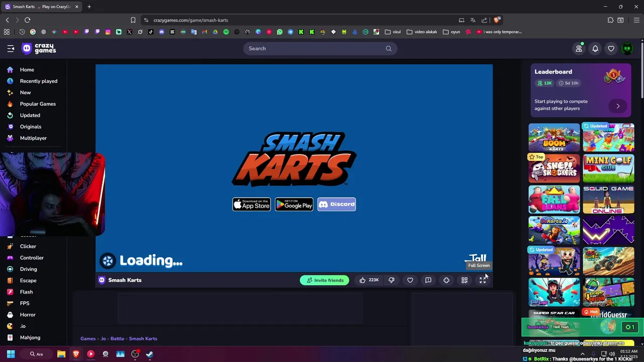Open Fall Beans game thumbnail

point(554,200)
